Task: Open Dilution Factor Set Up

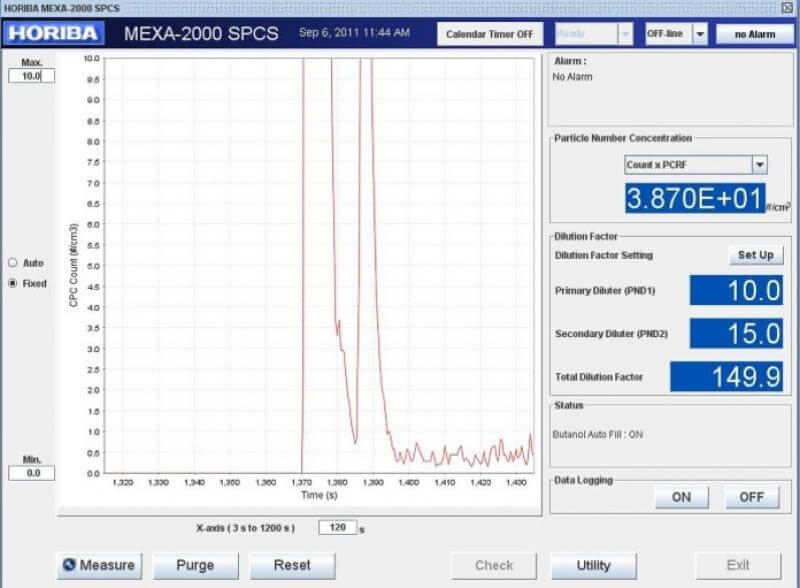Action: tap(756, 255)
